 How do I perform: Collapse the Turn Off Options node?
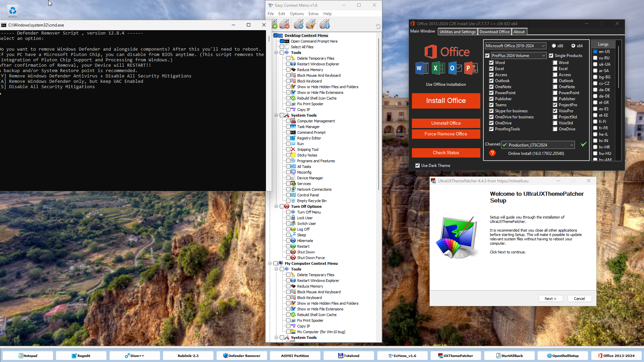pos(276,206)
